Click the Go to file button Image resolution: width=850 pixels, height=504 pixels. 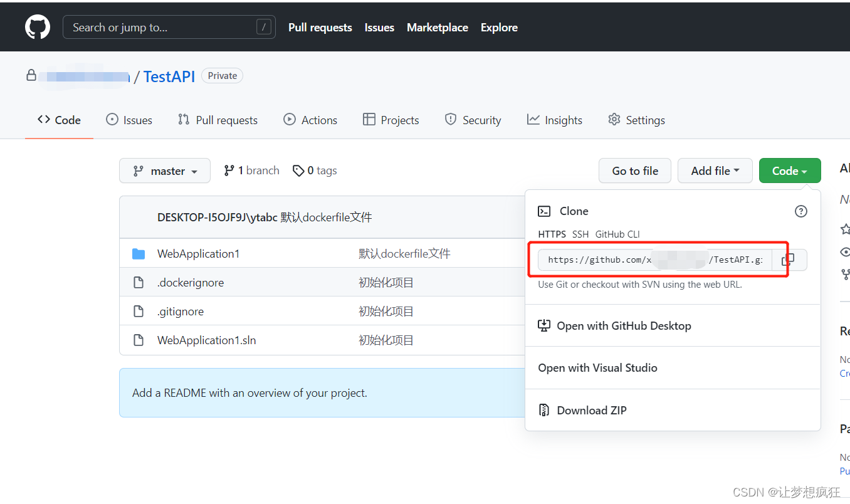[635, 171]
